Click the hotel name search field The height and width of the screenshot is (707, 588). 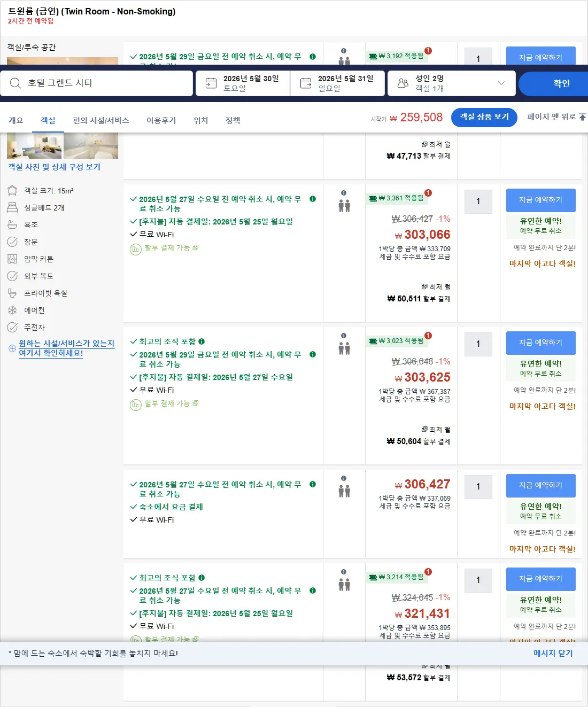pos(97,83)
